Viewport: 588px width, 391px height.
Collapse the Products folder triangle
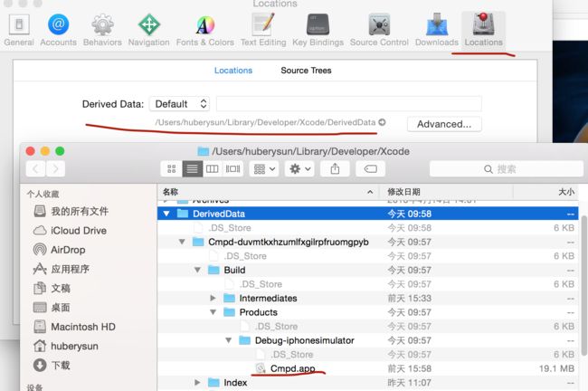213,312
